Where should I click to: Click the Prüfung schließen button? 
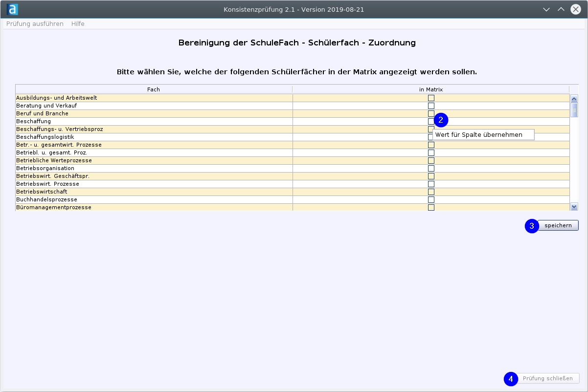pos(547,378)
